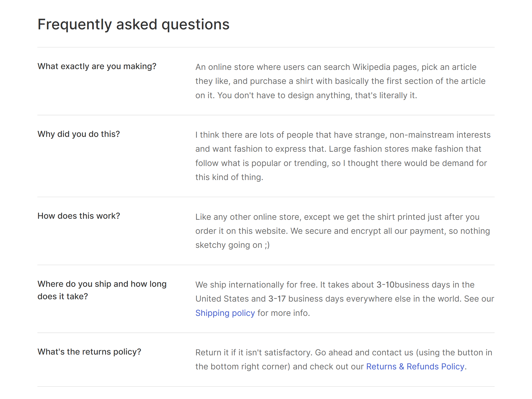Image resolution: width=532 pixels, height=399 pixels.
Task: Select the "Why did you do this?" question
Action: coord(79,134)
